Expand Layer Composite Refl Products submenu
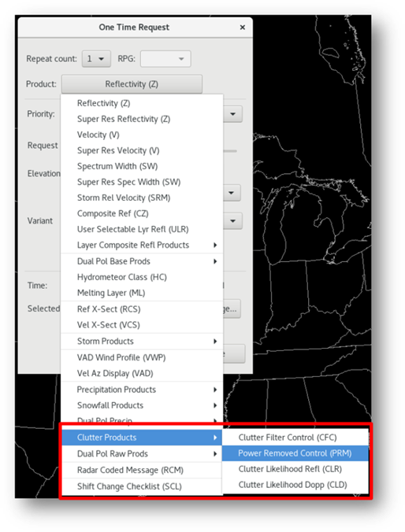This screenshot has height=532, width=405. pyautogui.click(x=142, y=245)
